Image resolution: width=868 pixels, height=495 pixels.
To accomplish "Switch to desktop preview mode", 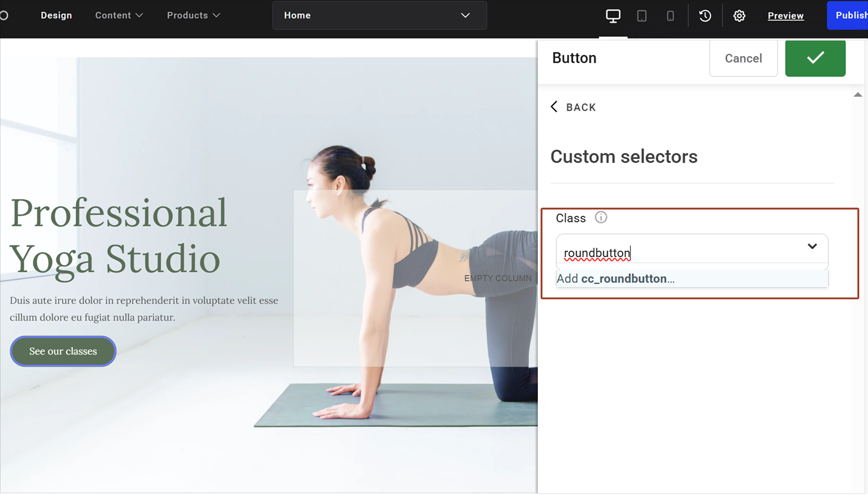I will [613, 15].
